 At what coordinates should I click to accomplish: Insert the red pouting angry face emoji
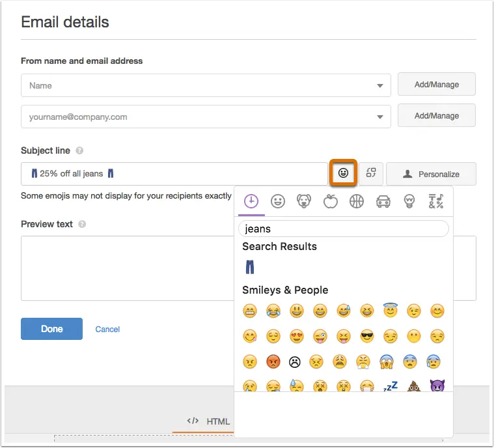click(x=273, y=361)
